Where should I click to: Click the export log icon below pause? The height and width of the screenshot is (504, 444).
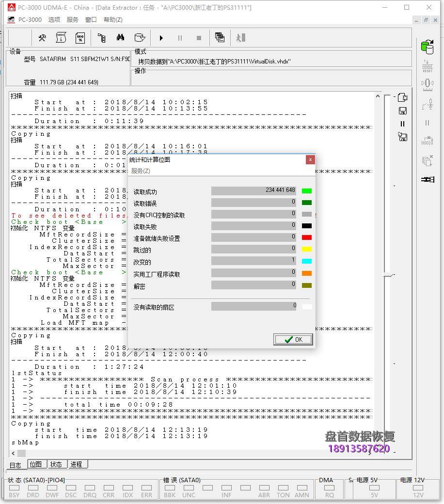402,137
